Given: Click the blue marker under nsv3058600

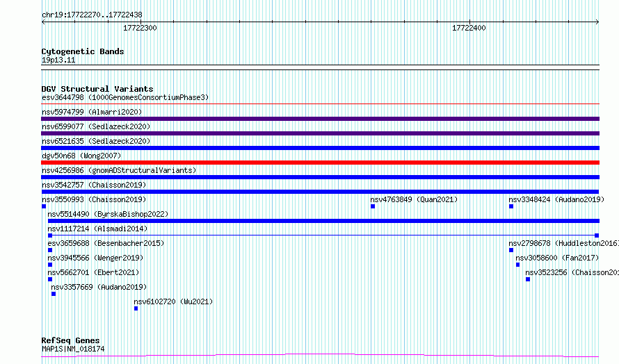Looking at the screenshot, I should coord(518,265).
